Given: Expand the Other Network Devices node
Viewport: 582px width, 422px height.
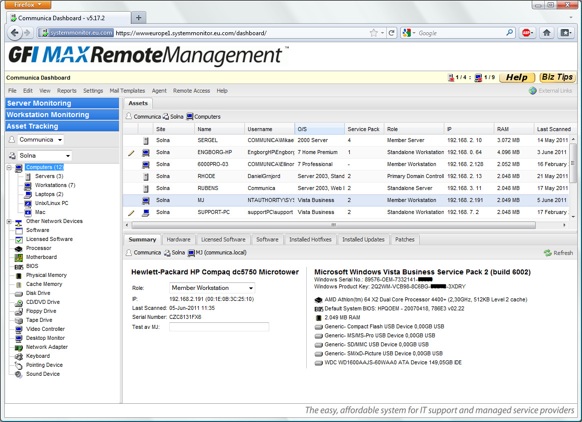Looking at the screenshot, I should click(9, 222).
